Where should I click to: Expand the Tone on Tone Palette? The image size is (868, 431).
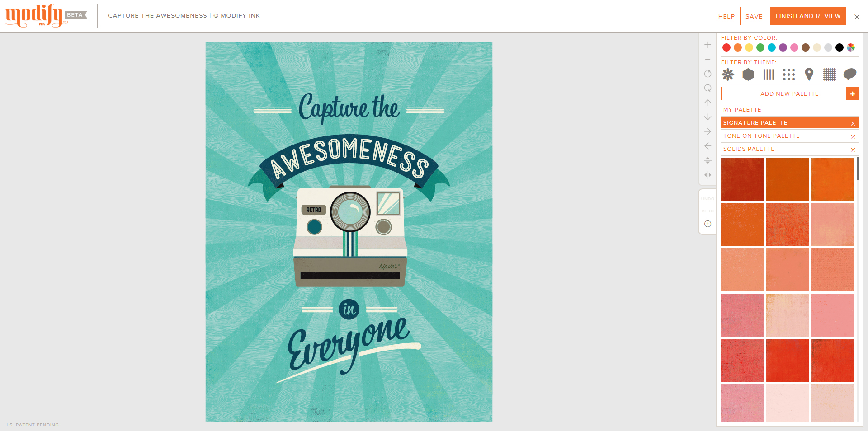(761, 136)
